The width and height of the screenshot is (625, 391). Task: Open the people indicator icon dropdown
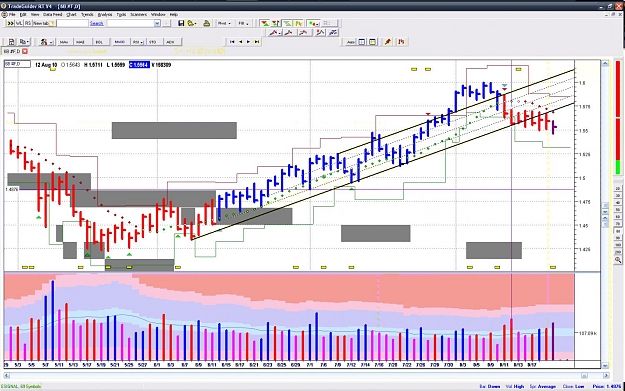46,42
